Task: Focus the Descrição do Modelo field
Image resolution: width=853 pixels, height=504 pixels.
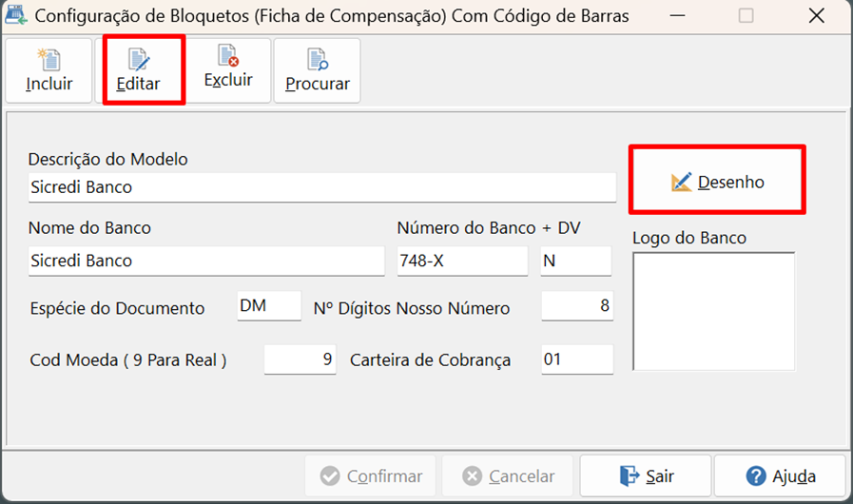Action: (x=322, y=187)
